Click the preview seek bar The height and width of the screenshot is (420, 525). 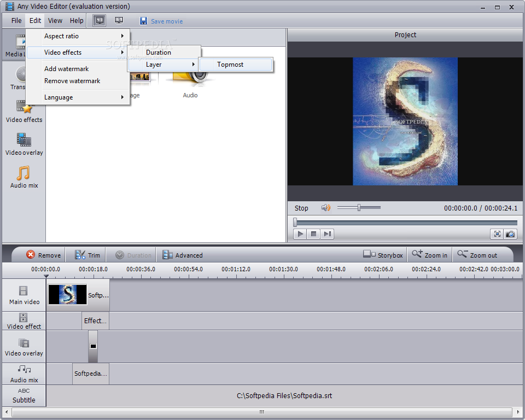[x=405, y=223]
